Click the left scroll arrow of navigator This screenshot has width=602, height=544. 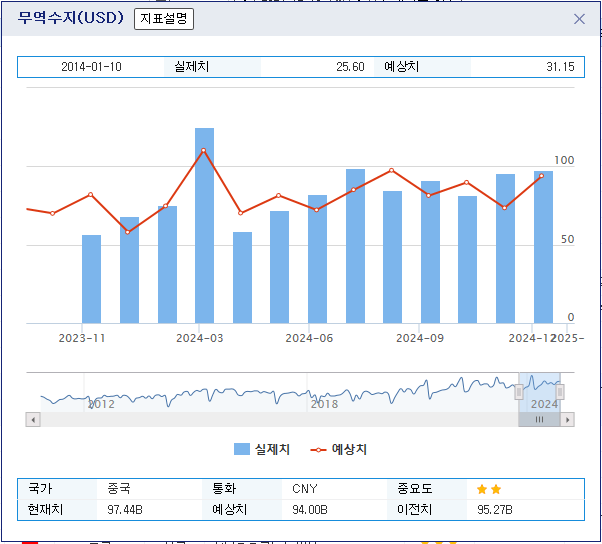point(33,420)
